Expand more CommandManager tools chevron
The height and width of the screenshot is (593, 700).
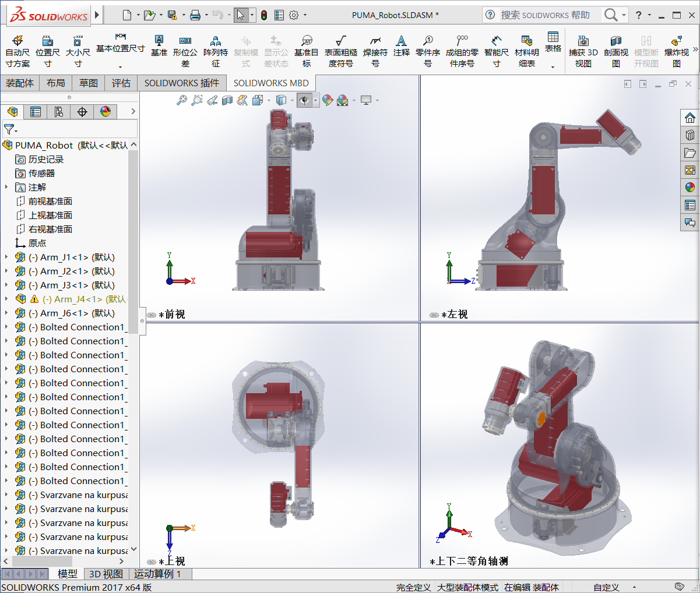pos(695,50)
